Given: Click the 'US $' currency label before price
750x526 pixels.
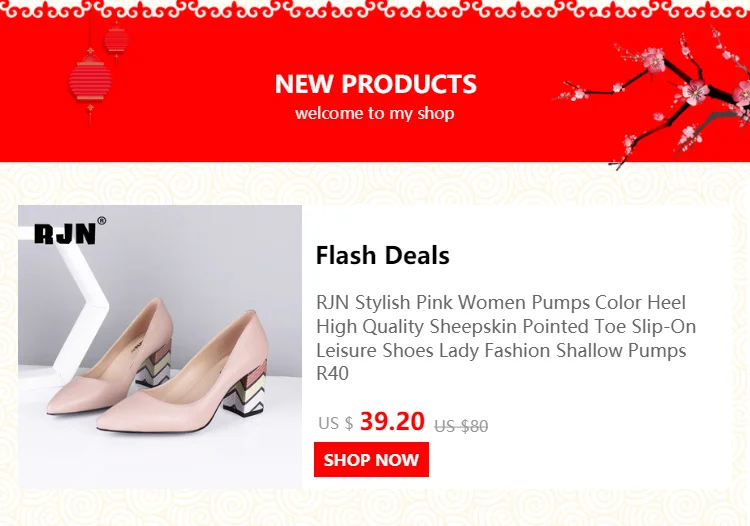Looking at the screenshot, I should click(x=335, y=423).
